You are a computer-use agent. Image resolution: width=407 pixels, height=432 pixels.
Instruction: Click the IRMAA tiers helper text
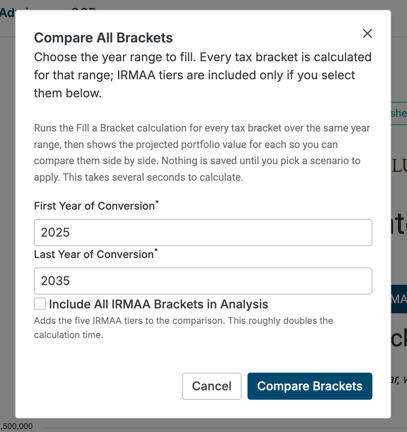tap(183, 328)
